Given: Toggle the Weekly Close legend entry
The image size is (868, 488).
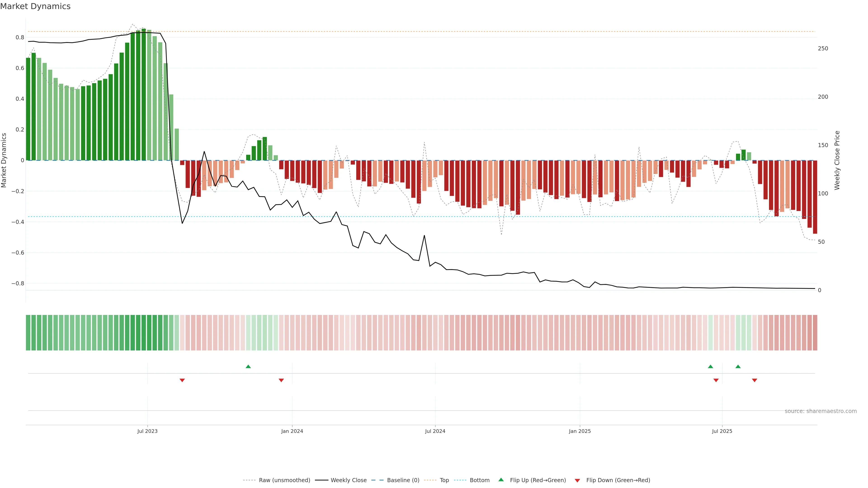Looking at the screenshot, I should 348,480.
